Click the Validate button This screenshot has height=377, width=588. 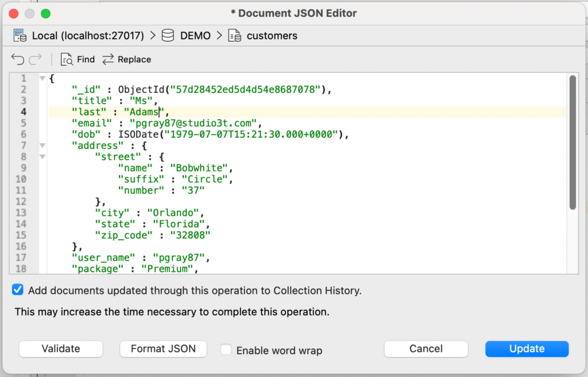(61, 349)
